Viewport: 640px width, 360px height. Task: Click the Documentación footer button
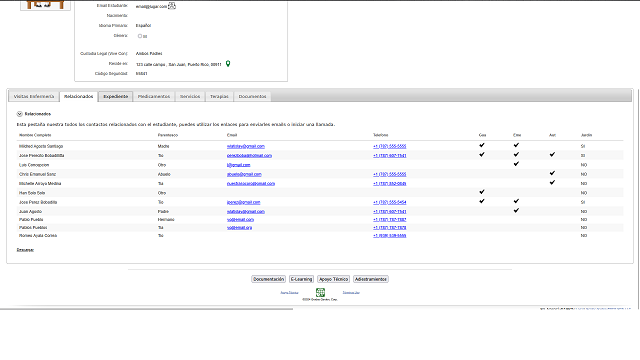[x=268, y=279]
